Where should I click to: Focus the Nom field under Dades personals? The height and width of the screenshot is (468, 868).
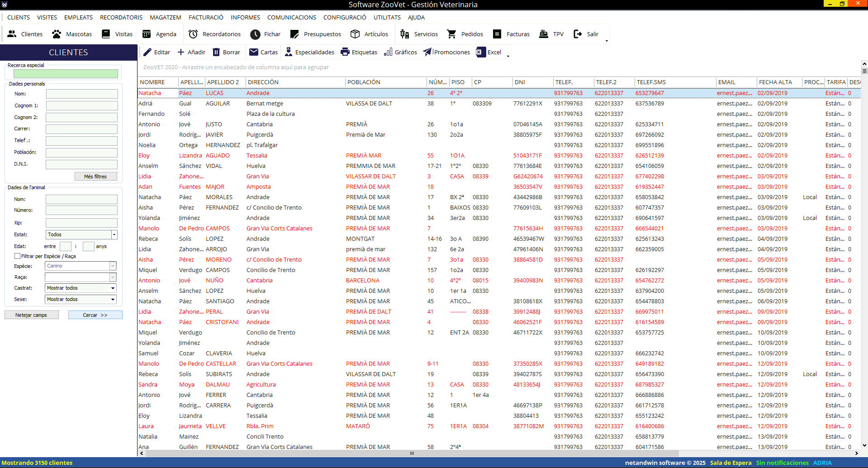82,94
